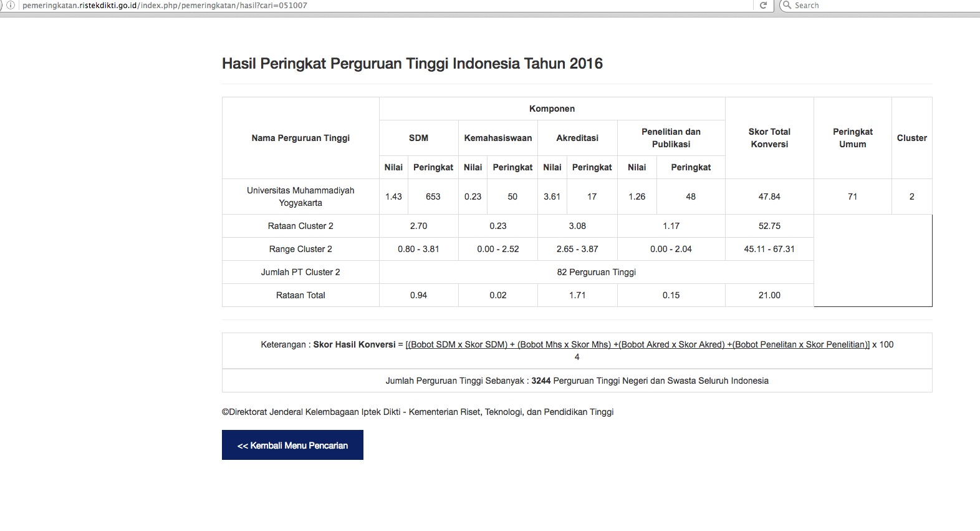Select Skor Total Konversi value 47.84
The width and height of the screenshot is (980, 531).
pos(769,197)
